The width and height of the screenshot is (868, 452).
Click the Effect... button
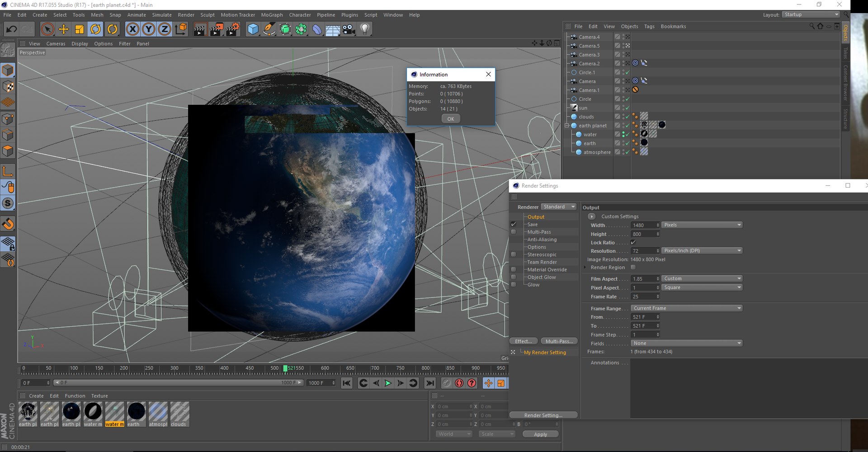[524, 341]
